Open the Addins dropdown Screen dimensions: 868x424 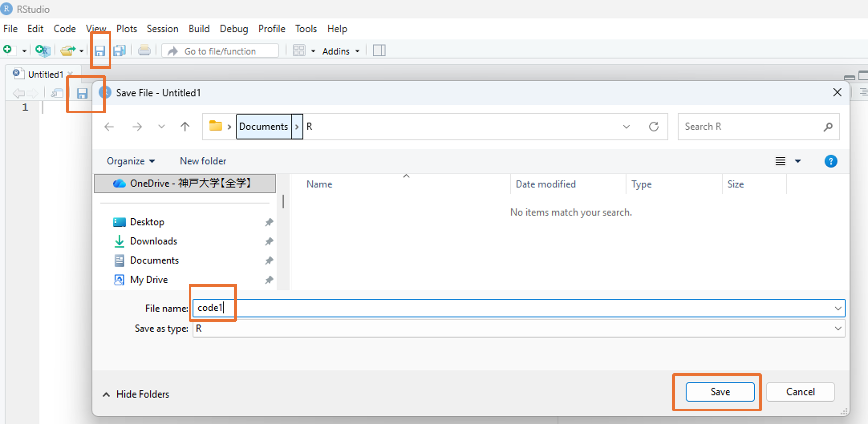pyautogui.click(x=341, y=51)
